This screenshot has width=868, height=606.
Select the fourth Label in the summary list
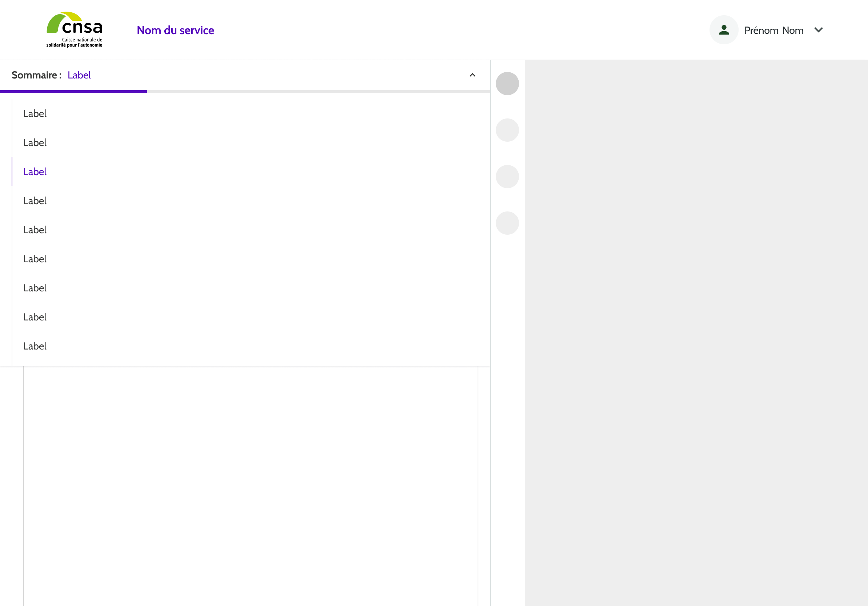pyautogui.click(x=35, y=201)
